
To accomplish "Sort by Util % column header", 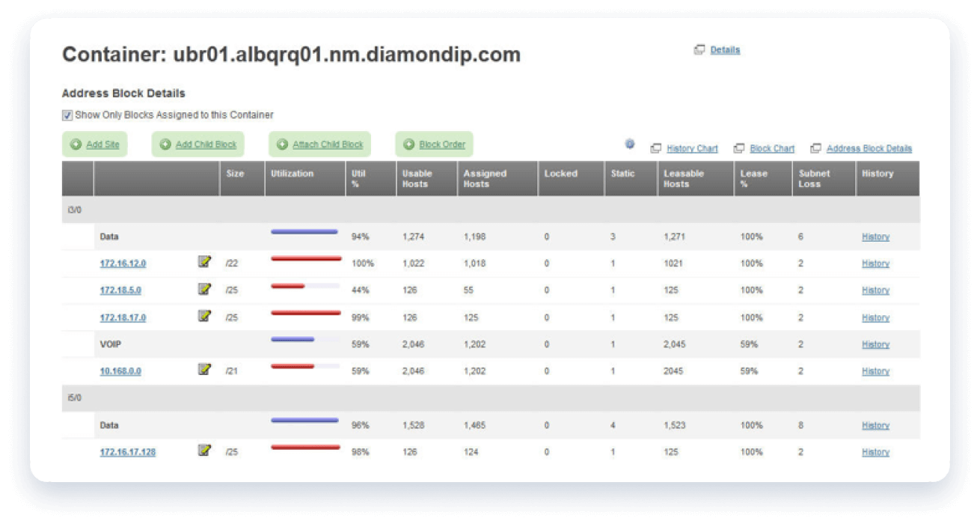I will click(x=358, y=179).
